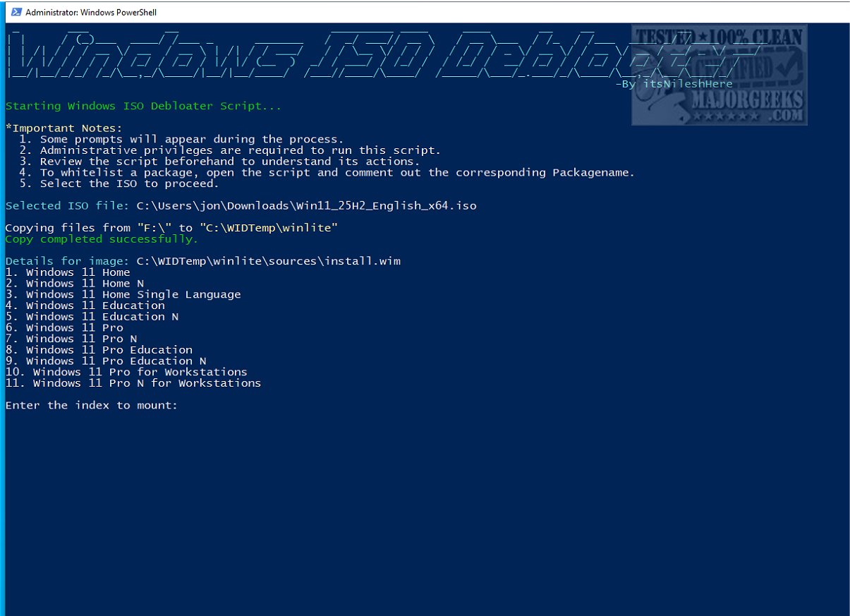Screen dimensions: 850x616
Task: Click the 'Enter the index to mount:' prompt
Action: click(92, 405)
